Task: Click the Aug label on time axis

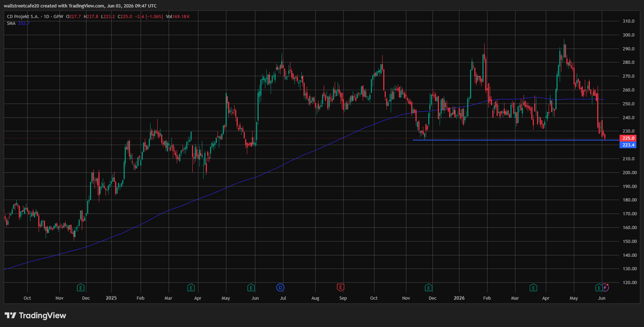Action: pos(315,297)
